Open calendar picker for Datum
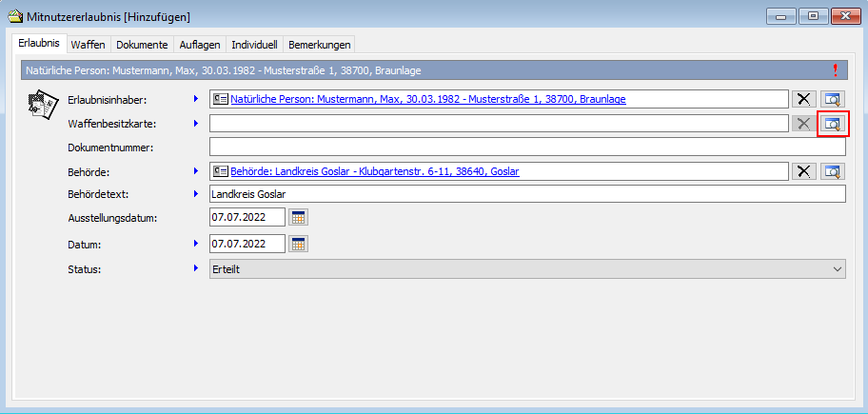This screenshot has height=414, width=868. [x=298, y=245]
